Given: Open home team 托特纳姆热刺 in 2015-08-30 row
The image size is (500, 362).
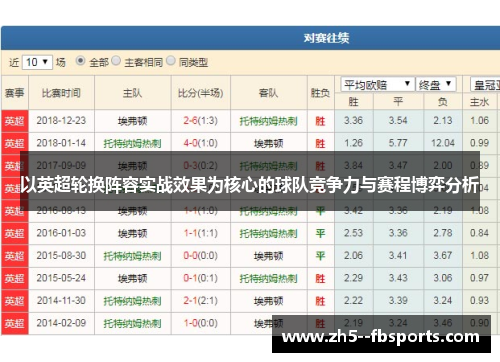Looking at the screenshot, I should coord(132,256).
